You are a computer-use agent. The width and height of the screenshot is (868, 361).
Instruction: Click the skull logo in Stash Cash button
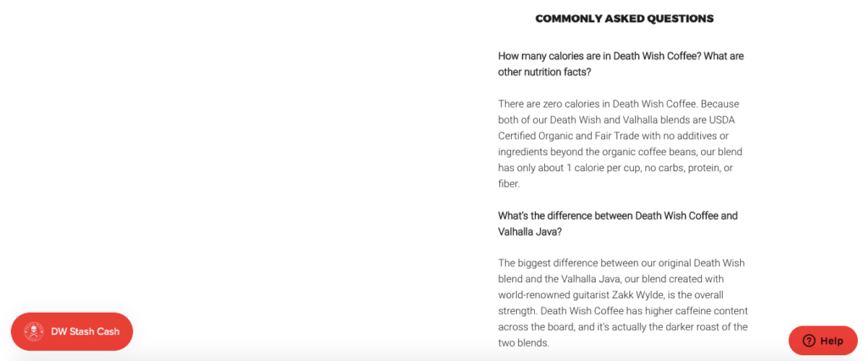pyautogui.click(x=34, y=331)
